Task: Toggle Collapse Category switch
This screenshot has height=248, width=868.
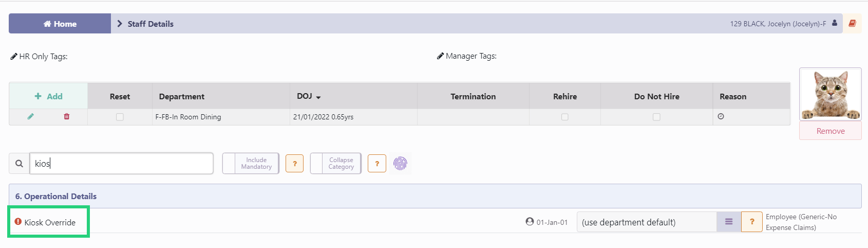Action: click(x=336, y=164)
